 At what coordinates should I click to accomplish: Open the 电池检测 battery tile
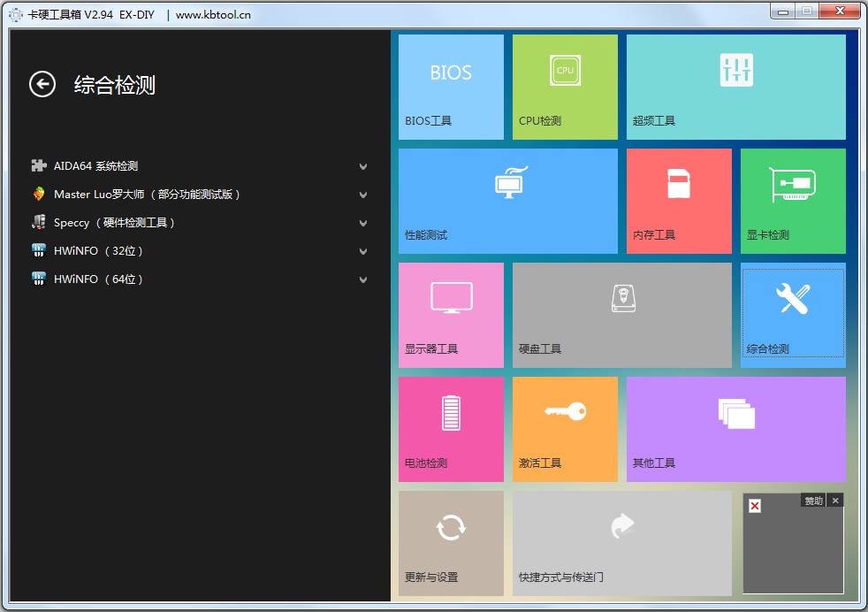[x=451, y=429]
